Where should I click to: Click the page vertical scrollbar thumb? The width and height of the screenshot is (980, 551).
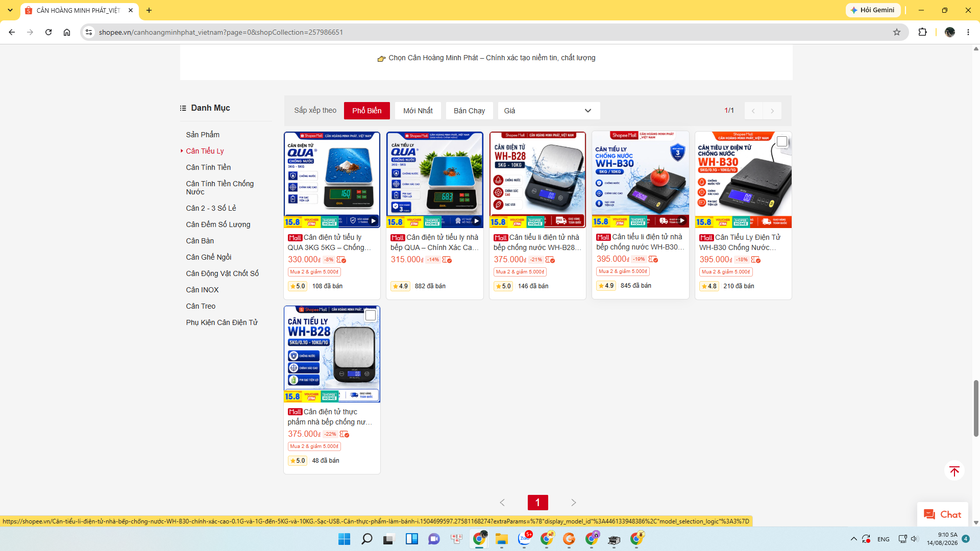coord(976,408)
